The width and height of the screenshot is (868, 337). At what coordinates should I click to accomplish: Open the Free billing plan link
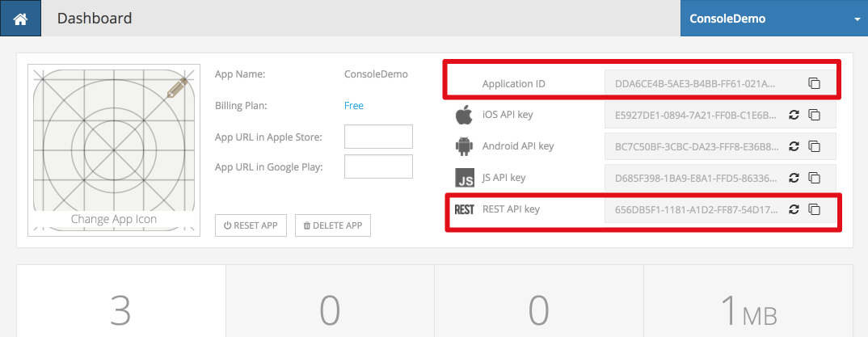pyautogui.click(x=354, y=105)
